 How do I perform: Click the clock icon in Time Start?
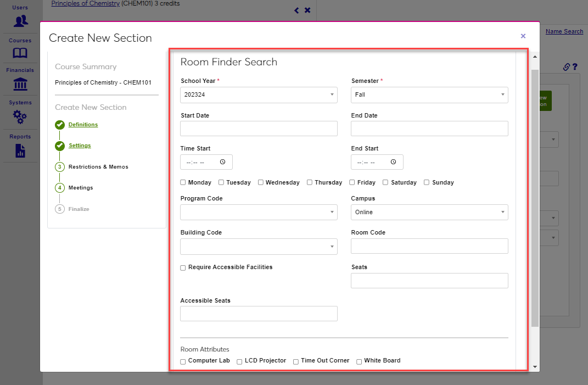[x=222, y=162]
